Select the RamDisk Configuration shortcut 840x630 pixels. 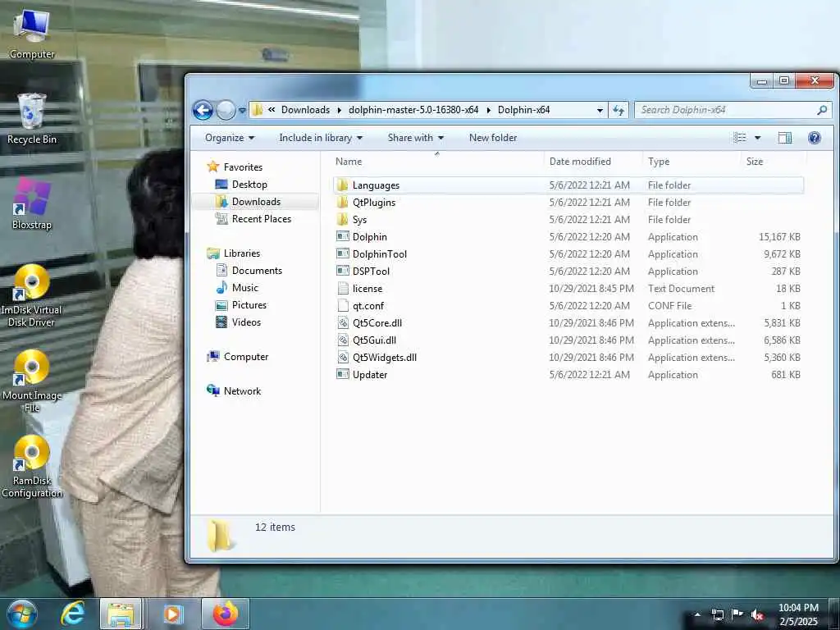[32, 466]
